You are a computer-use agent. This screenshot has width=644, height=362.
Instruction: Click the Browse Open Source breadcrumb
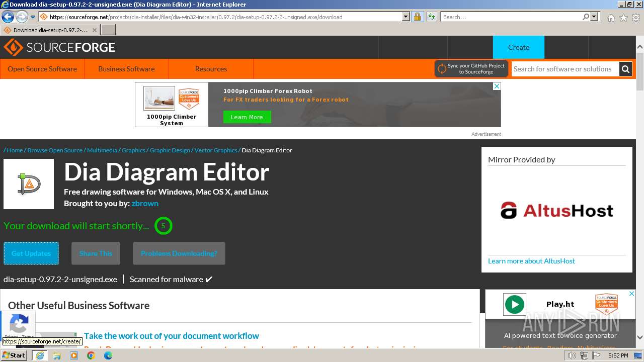click(55, 150)
